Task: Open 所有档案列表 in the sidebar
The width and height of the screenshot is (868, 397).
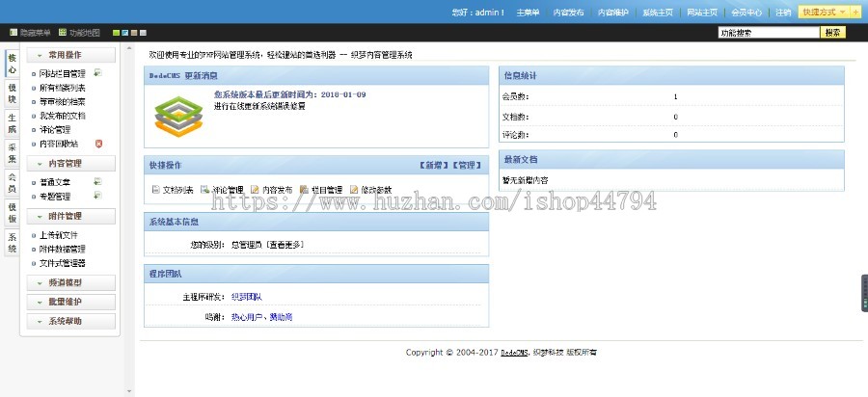Action: [63, 88]
